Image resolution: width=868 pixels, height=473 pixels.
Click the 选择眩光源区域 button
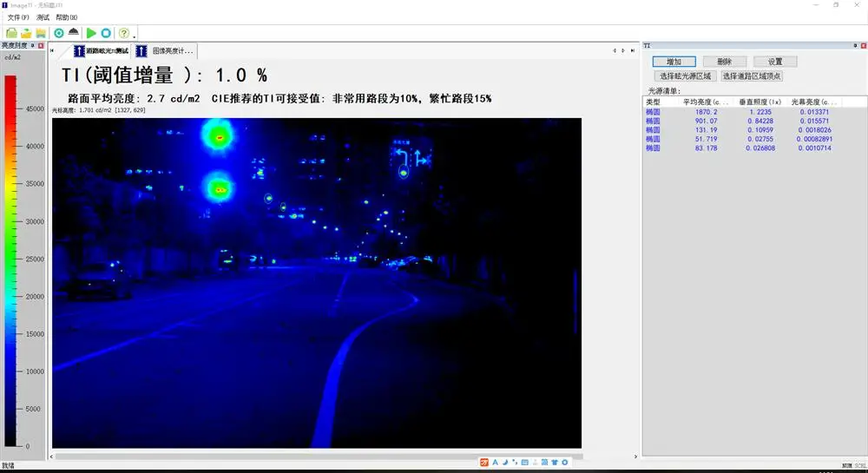686,76
